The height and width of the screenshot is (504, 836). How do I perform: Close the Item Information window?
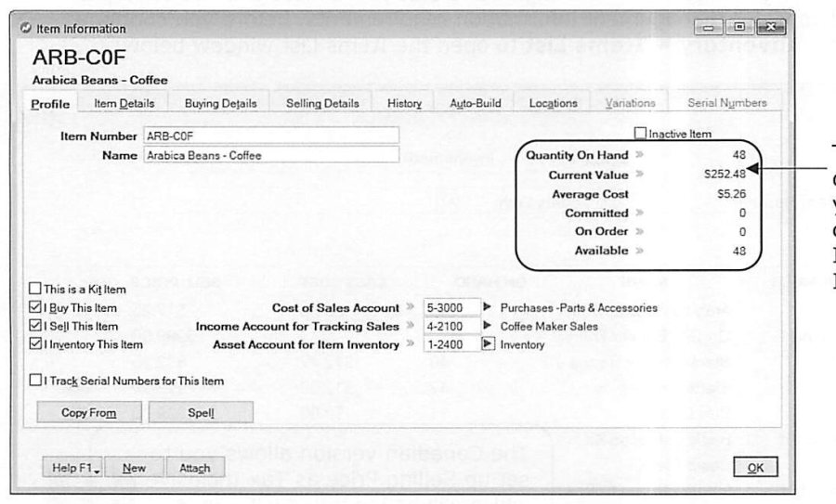point(771,27)
